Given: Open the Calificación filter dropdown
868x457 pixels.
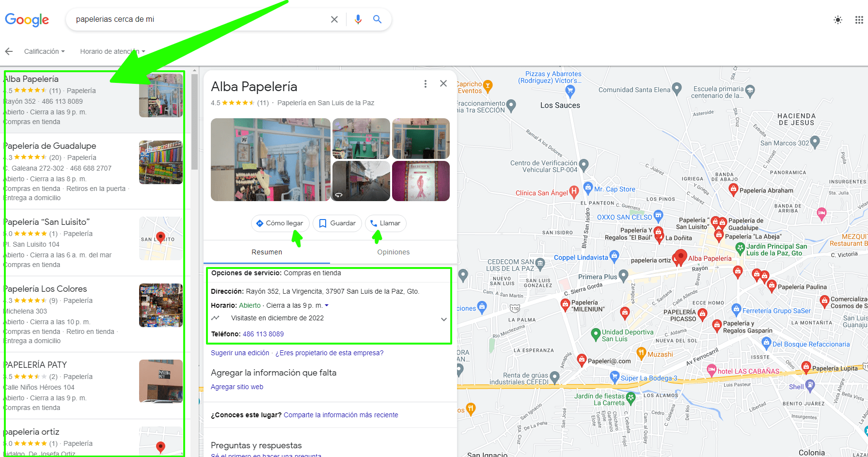Looking at the screenshot, I should 44,51.
